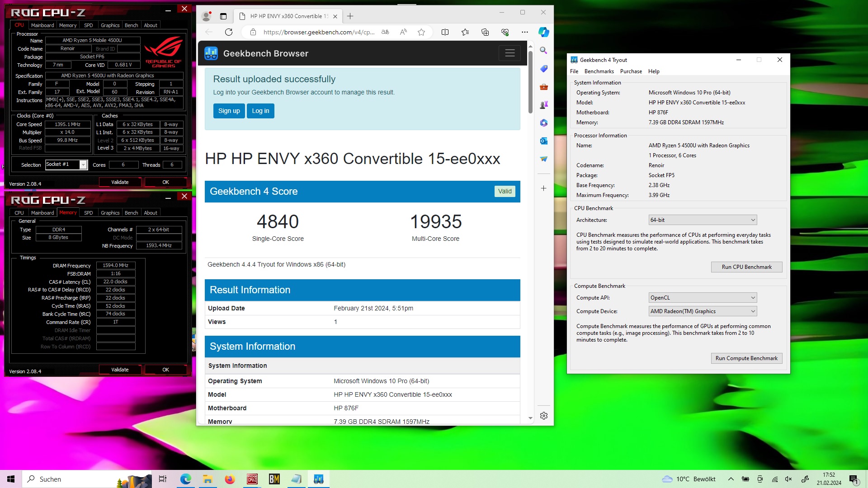The image size is (868, 488).
Task: Open the Edge Favorites list icon
Action: pos(465,32)
